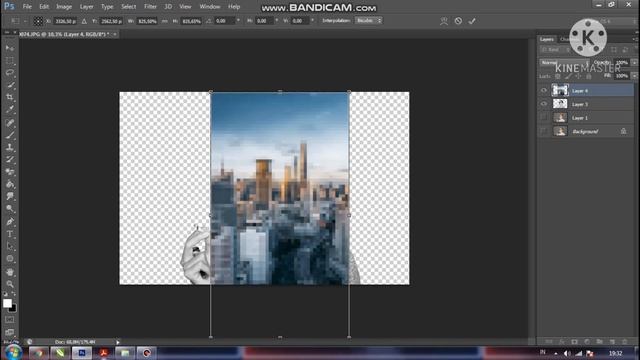Select the Paint Bucket tool
Viewport: 640px width, 360px height.
(10, 184)
